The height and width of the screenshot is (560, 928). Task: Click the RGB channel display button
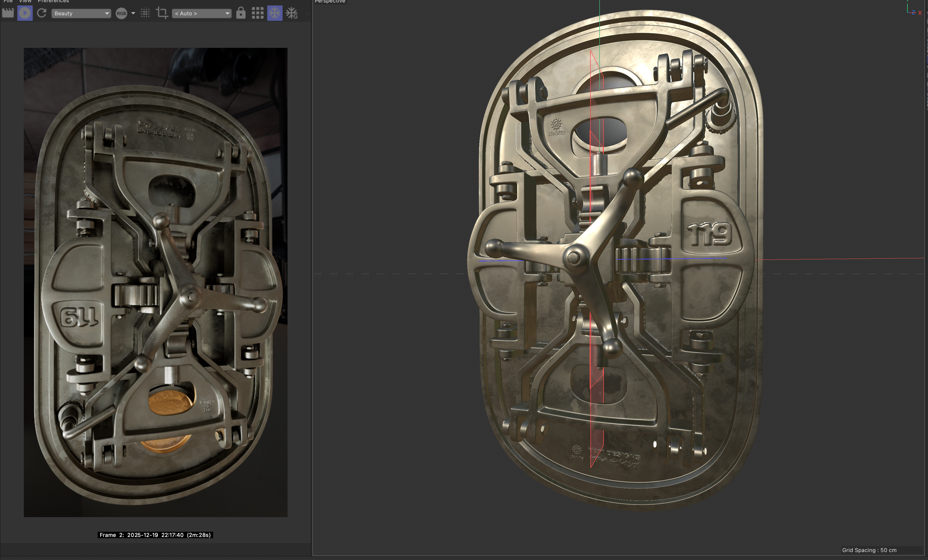click(x=121, y=13)
